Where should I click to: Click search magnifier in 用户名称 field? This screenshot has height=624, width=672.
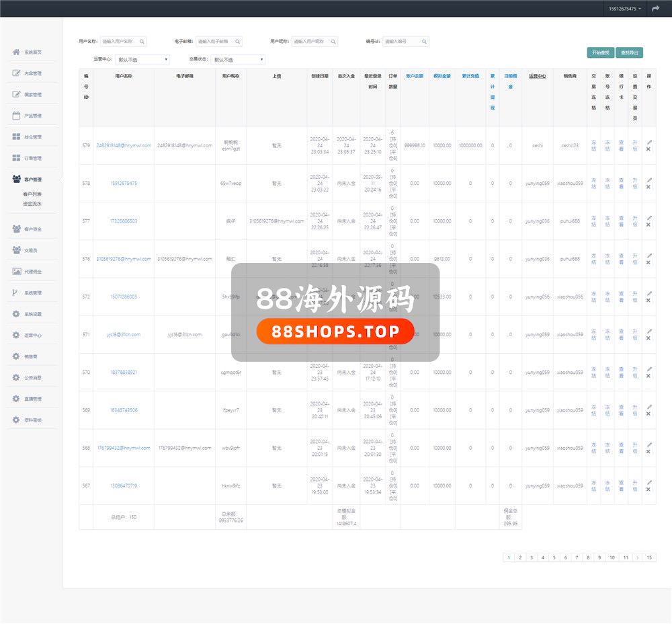(142, 42)
